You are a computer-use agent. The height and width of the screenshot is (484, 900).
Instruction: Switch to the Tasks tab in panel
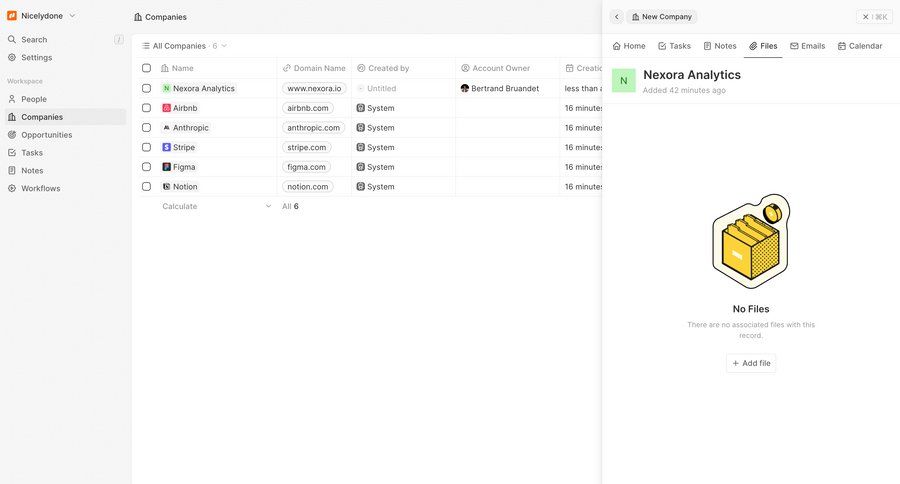coord(674,46)
